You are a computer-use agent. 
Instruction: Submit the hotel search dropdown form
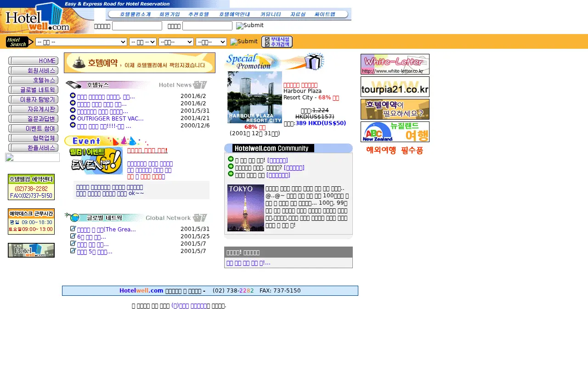pos(244,41)
